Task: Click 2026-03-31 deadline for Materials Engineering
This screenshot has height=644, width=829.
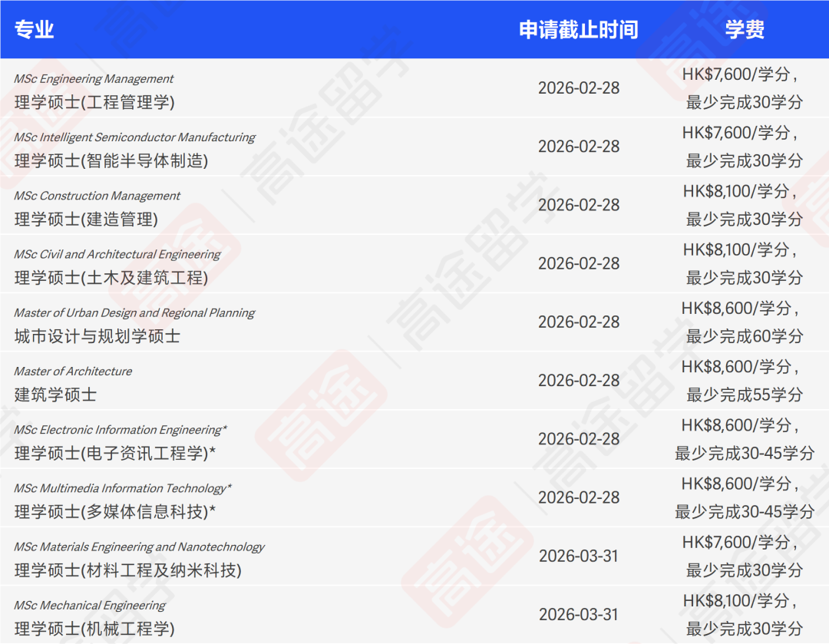Action: pos(579,556)
